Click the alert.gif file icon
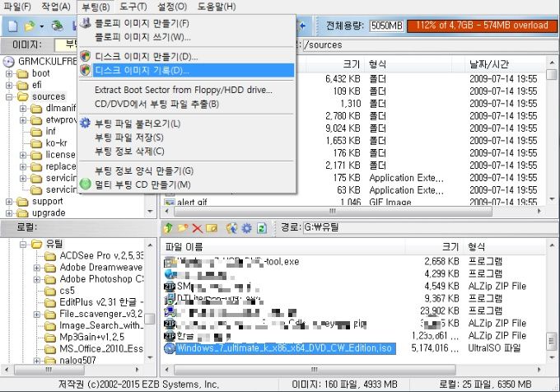The width and height of the screenshot is (560, 392). tap(170, 203)
